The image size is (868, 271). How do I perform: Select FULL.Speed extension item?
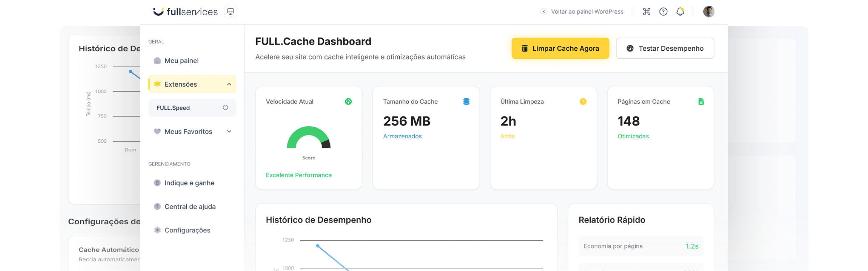coord(173,108)
